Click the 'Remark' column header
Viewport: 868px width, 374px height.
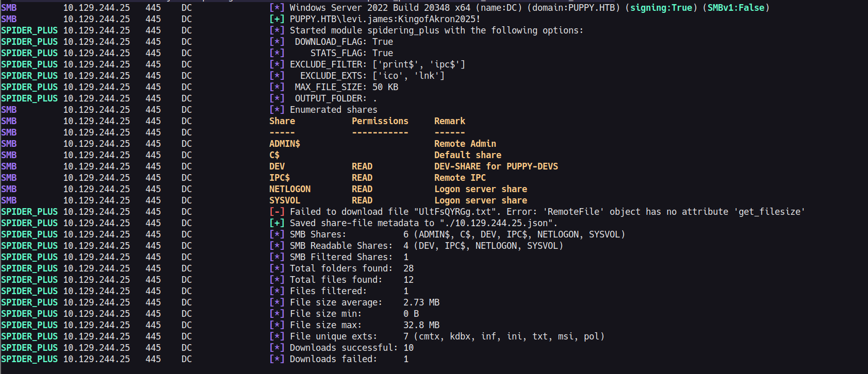tap(450, 121)
